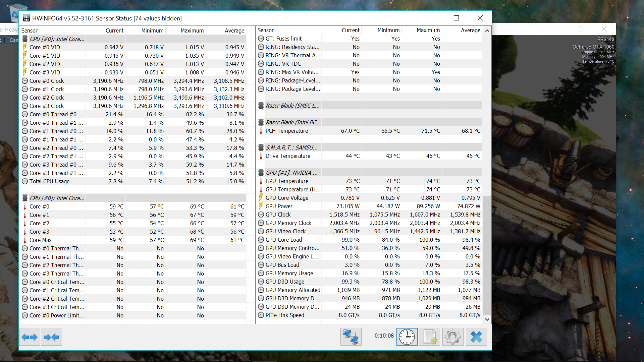Screen dimensions: 644x362
Task: Click the expand columns arrows button
Action: pyautogui.click(x=30, y=337)
